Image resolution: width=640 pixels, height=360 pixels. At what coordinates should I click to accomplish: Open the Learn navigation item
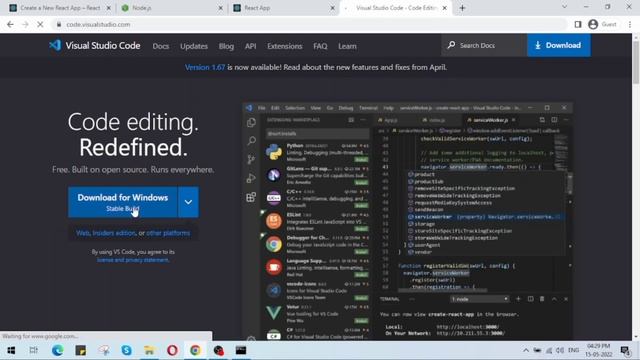click(347, 46)
